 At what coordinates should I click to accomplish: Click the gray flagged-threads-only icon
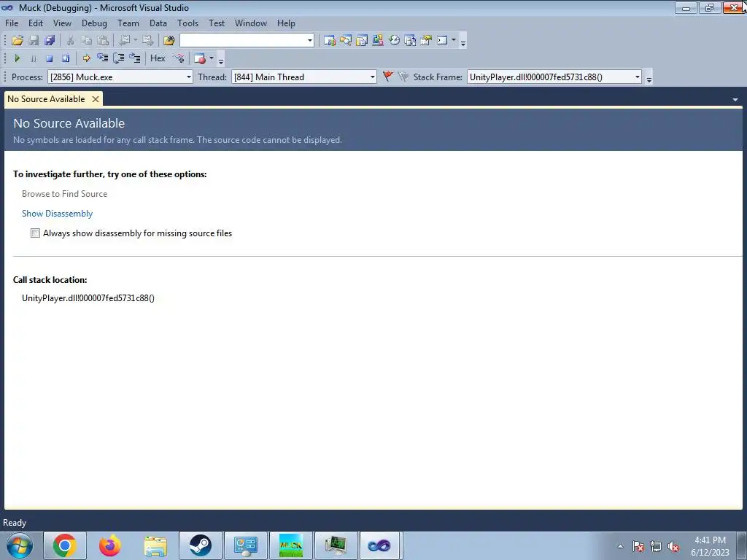403,77
